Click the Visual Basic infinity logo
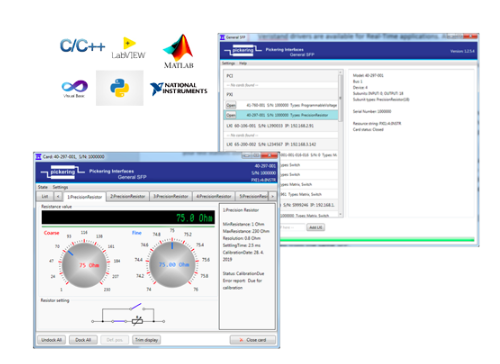500x364 pixels. pyautogui.click(x=75, y=89)
